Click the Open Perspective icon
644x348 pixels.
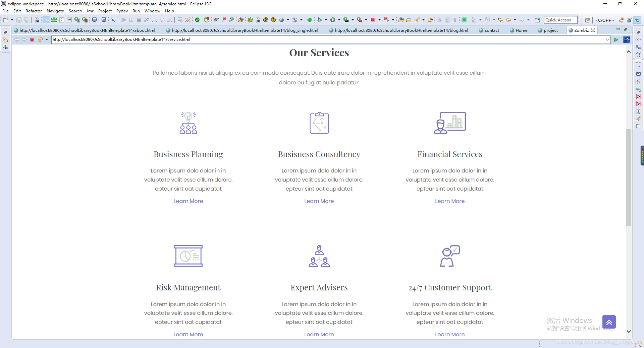(587, 20)
